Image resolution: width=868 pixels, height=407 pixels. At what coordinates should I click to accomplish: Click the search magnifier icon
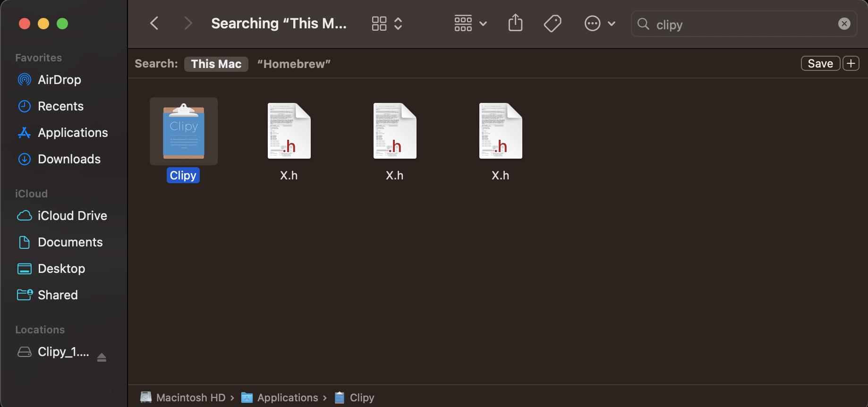click(643, 24)
